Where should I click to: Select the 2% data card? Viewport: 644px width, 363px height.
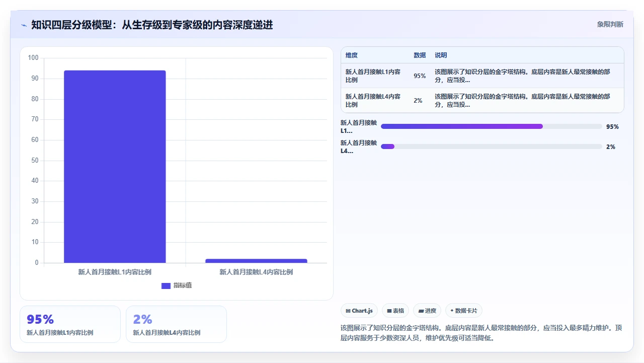click(x=176, y=324)
